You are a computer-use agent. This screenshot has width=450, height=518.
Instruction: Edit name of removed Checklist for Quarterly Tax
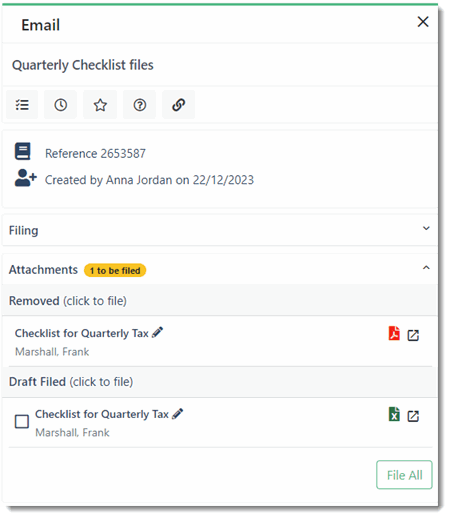point(157,332)
